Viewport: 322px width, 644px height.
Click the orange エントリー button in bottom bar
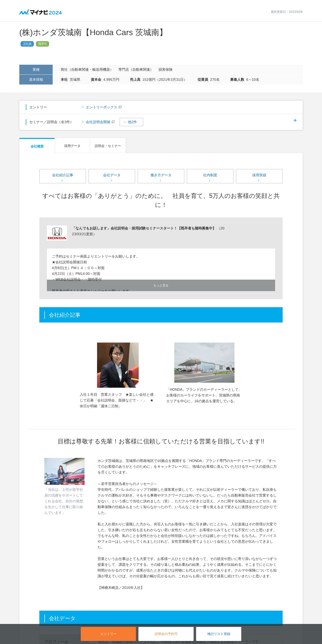pos(108,634)
